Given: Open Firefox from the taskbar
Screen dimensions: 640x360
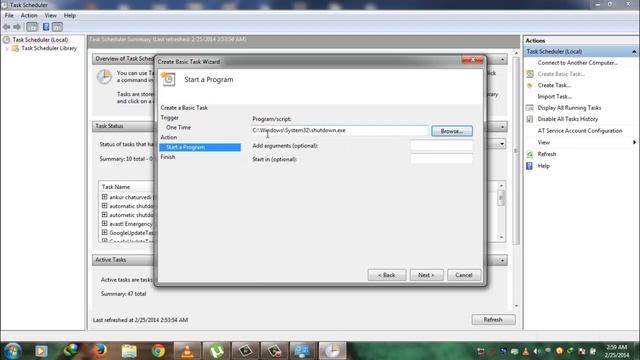Looking at the screenshot, I should click(x=99, y=351).
